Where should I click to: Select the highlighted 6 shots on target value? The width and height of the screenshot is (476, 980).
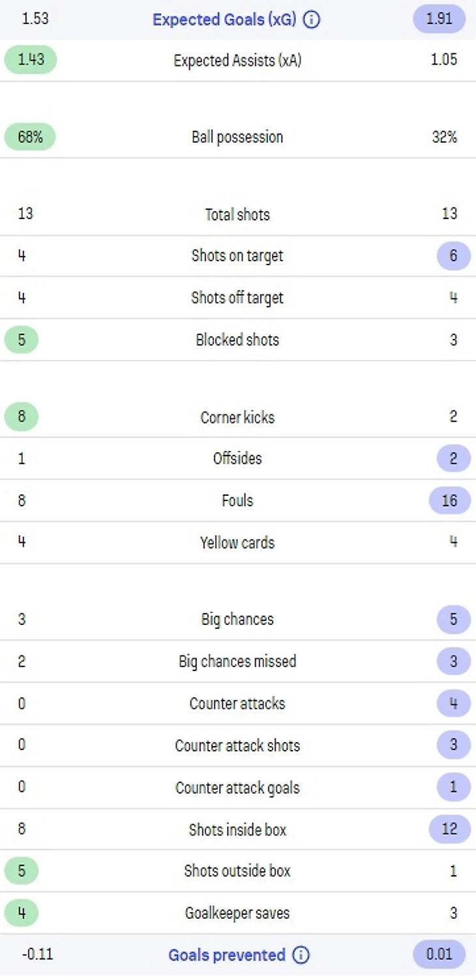(x=453, y=256)
